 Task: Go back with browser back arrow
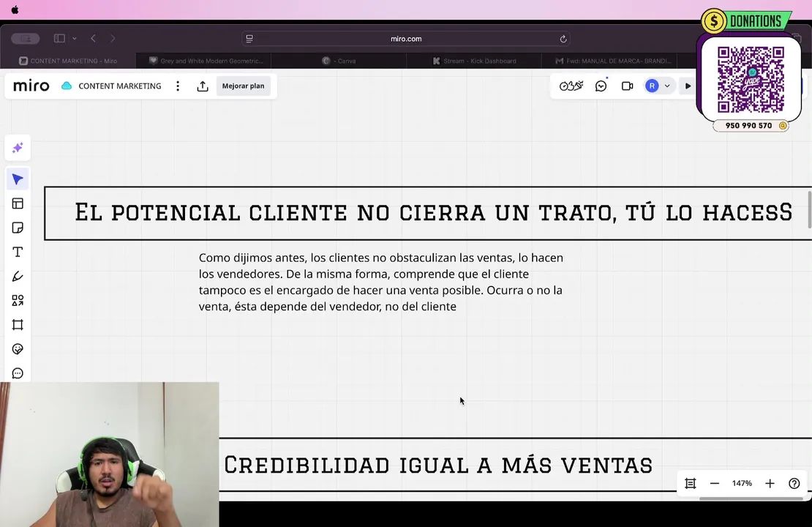pyautogui.click(x=93, y=38)
